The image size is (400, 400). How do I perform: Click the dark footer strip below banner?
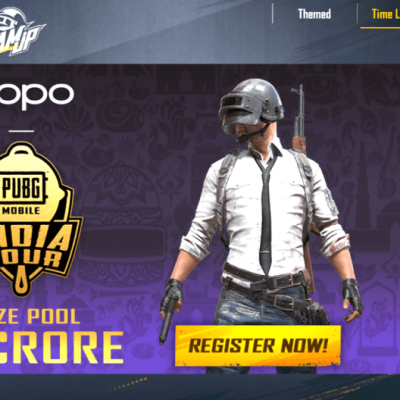[200, 387]
